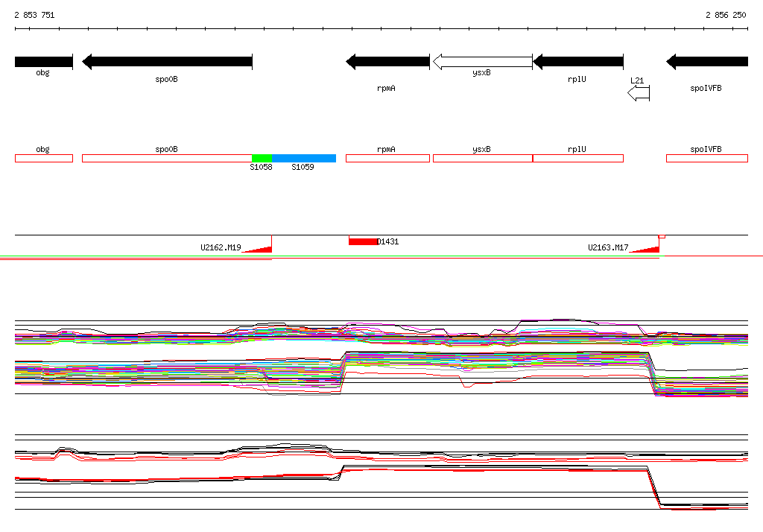Select the red D1431 bar

pyautogui.click(x=364, y=241)
